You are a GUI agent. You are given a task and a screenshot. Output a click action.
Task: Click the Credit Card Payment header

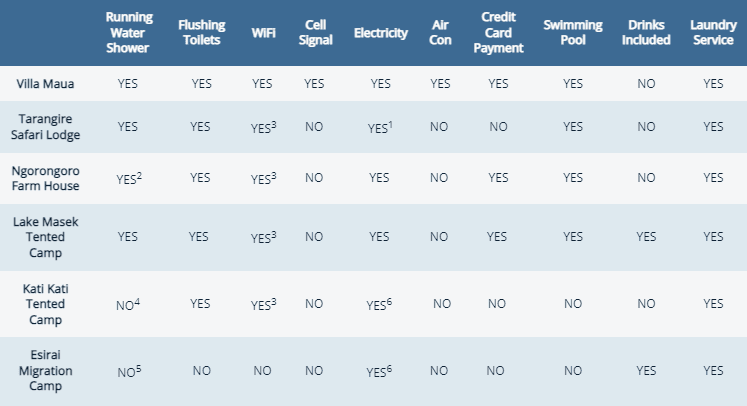pyautogui.click(x=499, y=32)
